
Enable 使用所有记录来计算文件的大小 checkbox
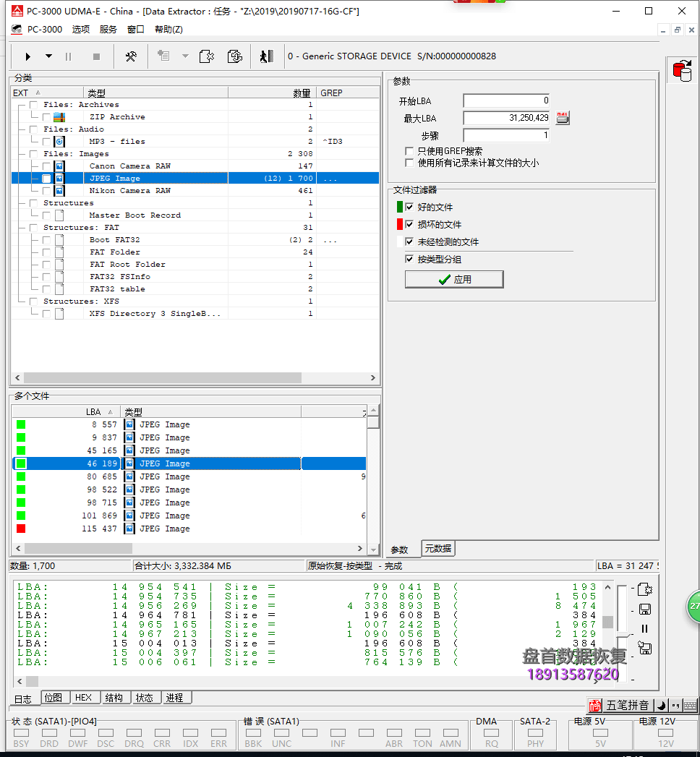409,163
